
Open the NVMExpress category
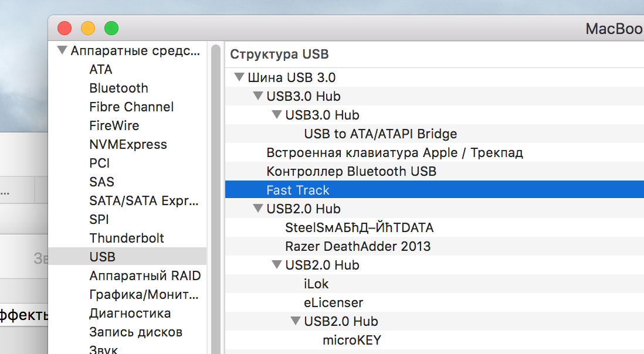click(128, 144)
